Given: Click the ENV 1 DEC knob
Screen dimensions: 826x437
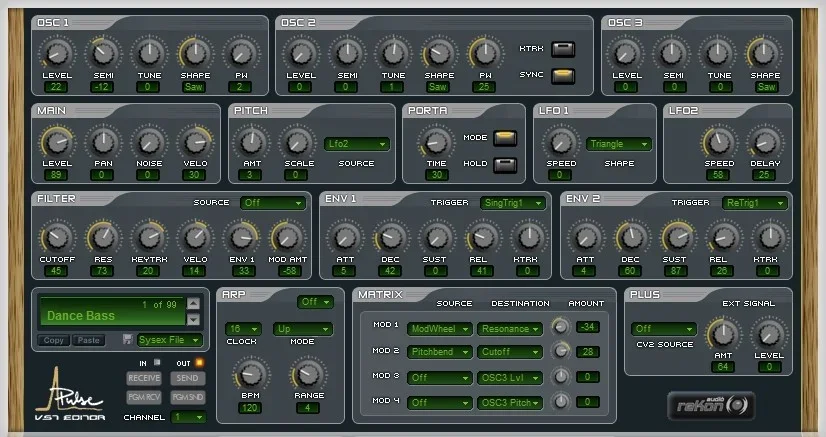Looking at the screenshot, I should (x=390, y=237).
